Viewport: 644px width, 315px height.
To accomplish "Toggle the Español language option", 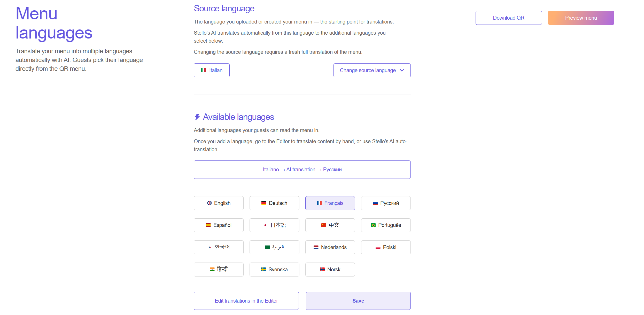I will (x=219, y=225).
